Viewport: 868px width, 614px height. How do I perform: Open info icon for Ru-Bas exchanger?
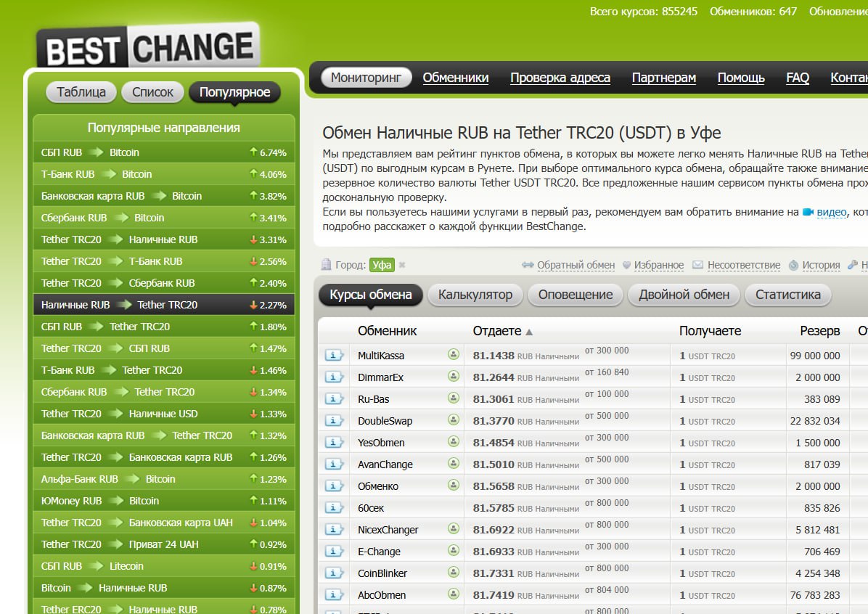click(334, 398)
